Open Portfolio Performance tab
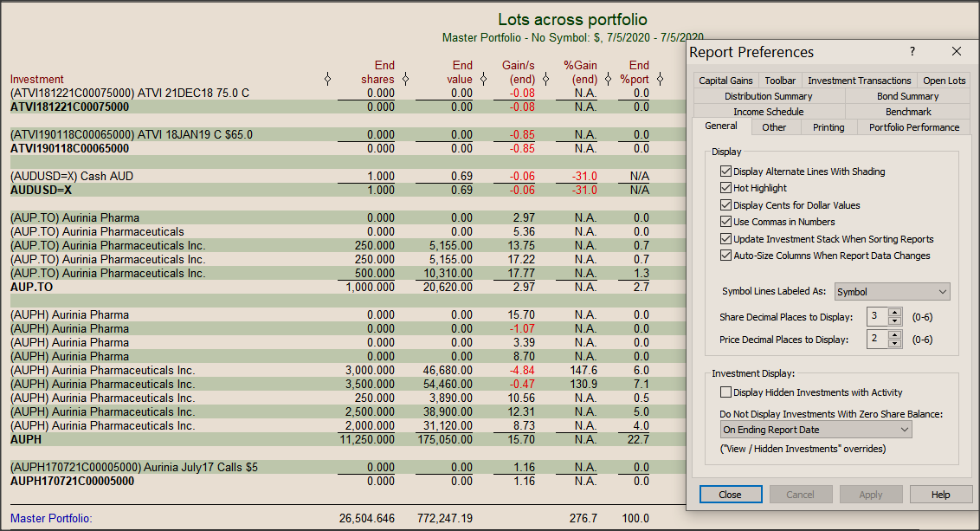This screenshot has width=980, height=531. 913,127
